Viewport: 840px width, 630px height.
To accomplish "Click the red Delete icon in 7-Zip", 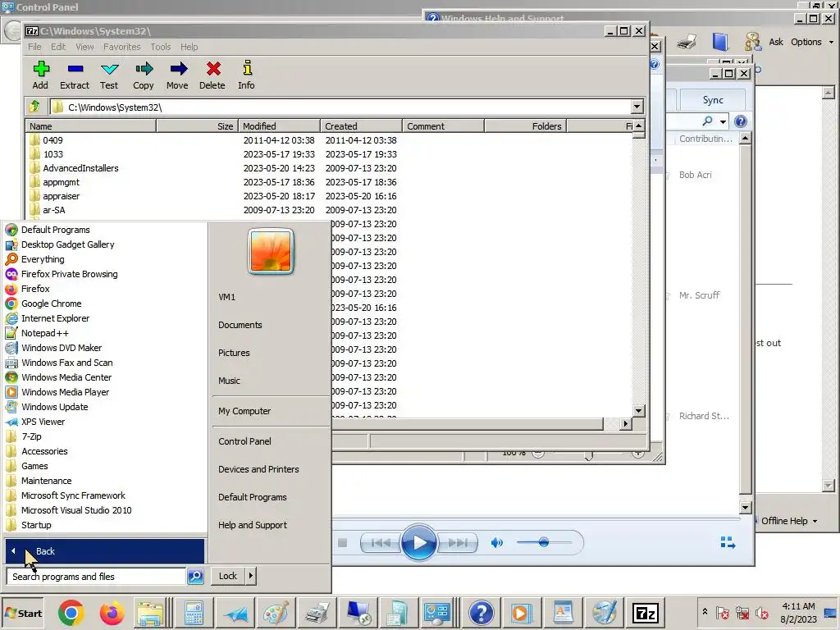I will [212, 75].
